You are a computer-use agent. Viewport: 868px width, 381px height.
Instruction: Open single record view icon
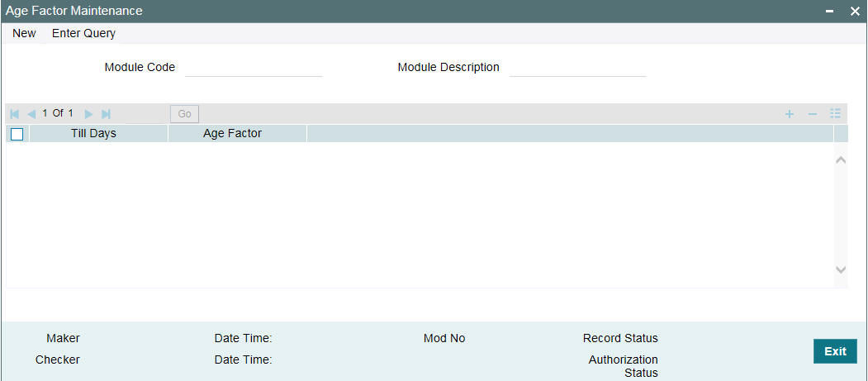click(x=835, y=114)
